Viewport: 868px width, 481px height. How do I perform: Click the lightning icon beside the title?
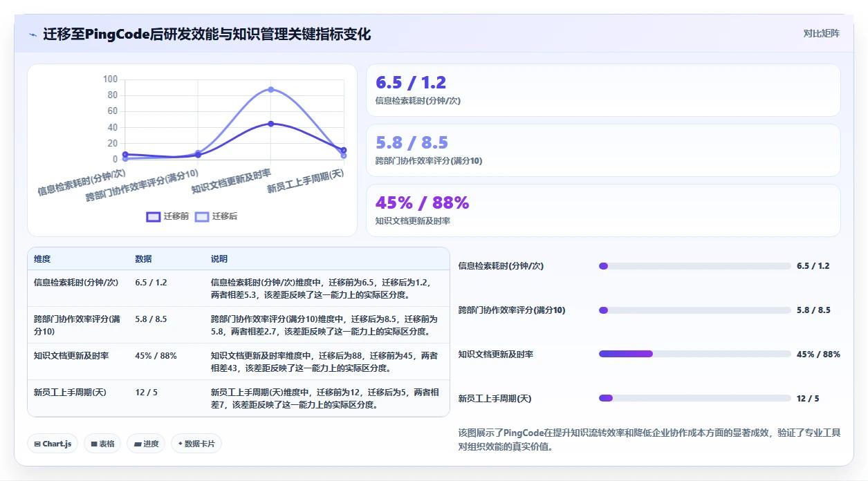coord(33,35)
